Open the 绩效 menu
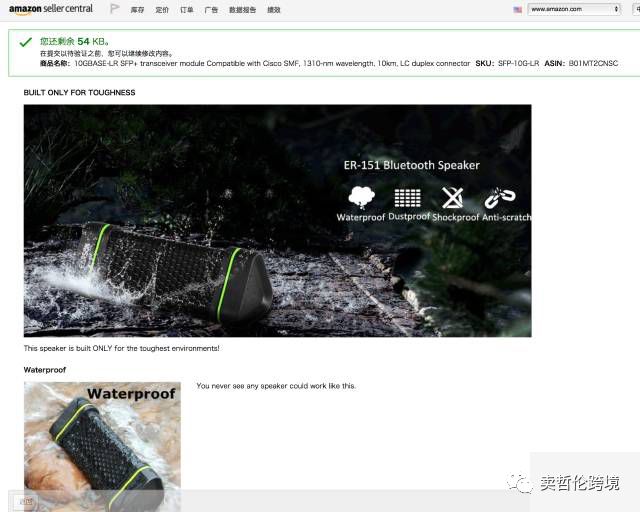This screenshot has width=640, height=512. click(x=274, y=10)
